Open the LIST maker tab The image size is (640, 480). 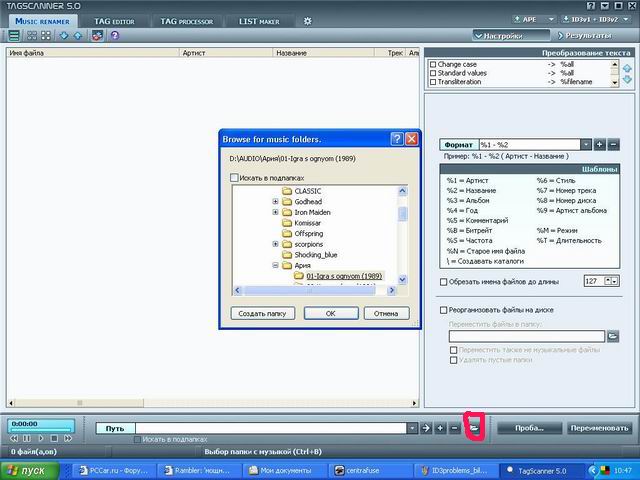pyautogui.click(x=259, y=21)
